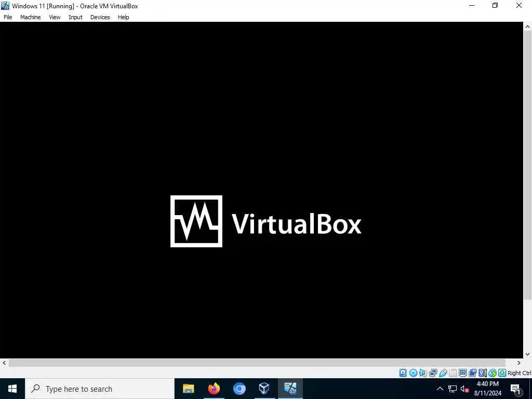The height and width of the screenshot is (399, 532).
Task: Click the display settings status icon
Action: (462, 373)
